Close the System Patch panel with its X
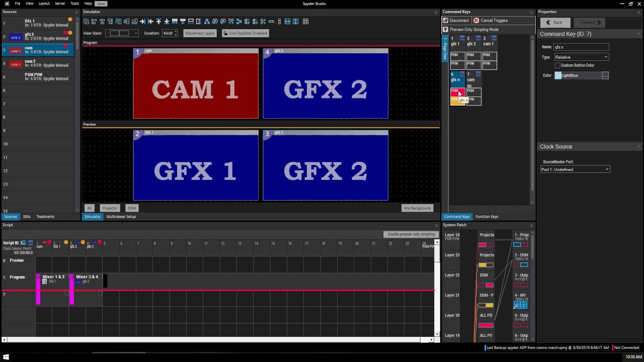This screenshot has width=644, height=362. (x=531, y=225)
